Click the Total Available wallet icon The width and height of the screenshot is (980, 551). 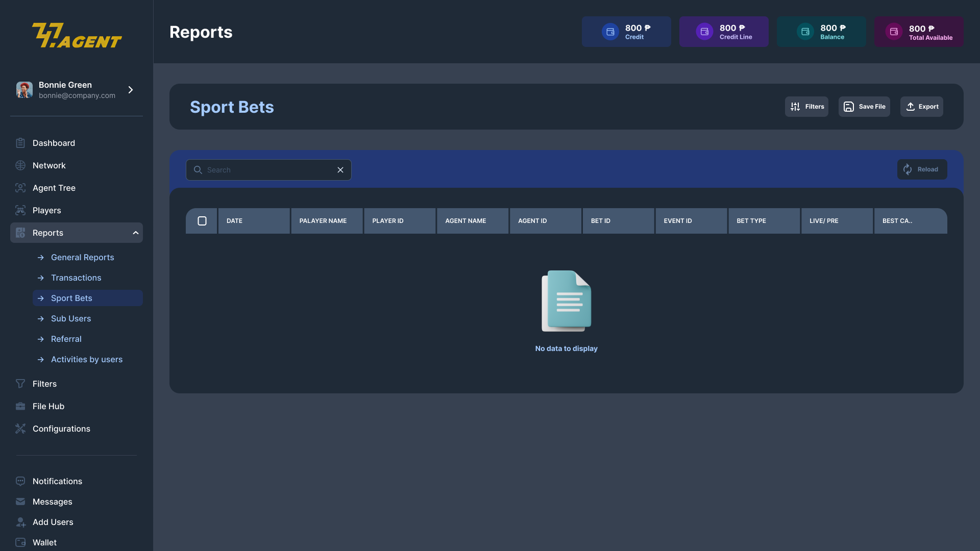click(894, 32)
